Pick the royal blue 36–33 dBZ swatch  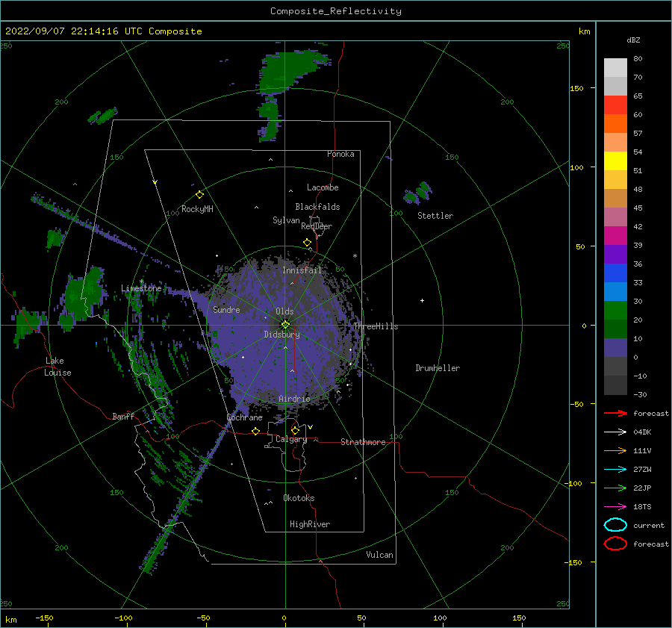(615, 273)
